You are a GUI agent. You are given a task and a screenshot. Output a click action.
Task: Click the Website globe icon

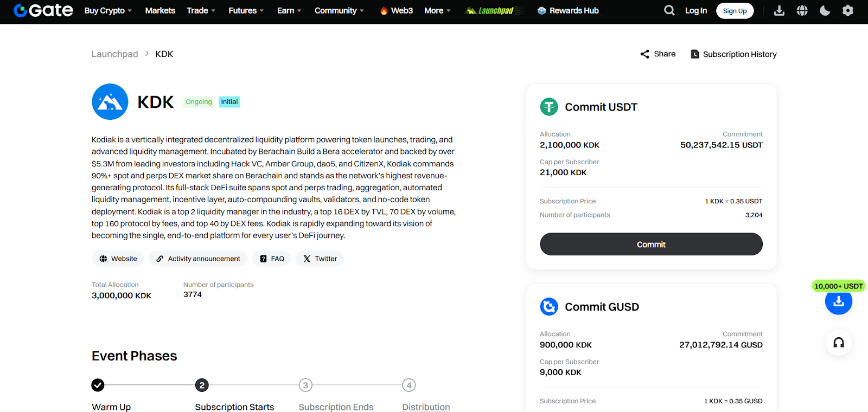tap(103, 259)
